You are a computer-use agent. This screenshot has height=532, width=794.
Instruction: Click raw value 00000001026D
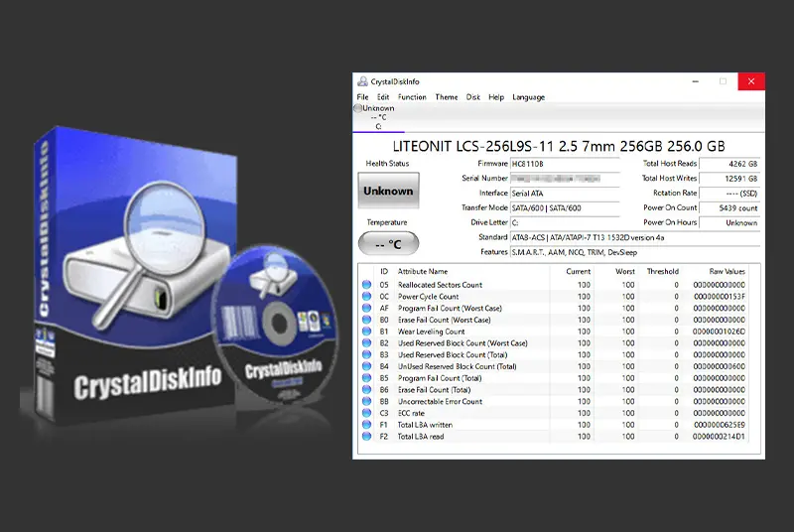[719, 332]
